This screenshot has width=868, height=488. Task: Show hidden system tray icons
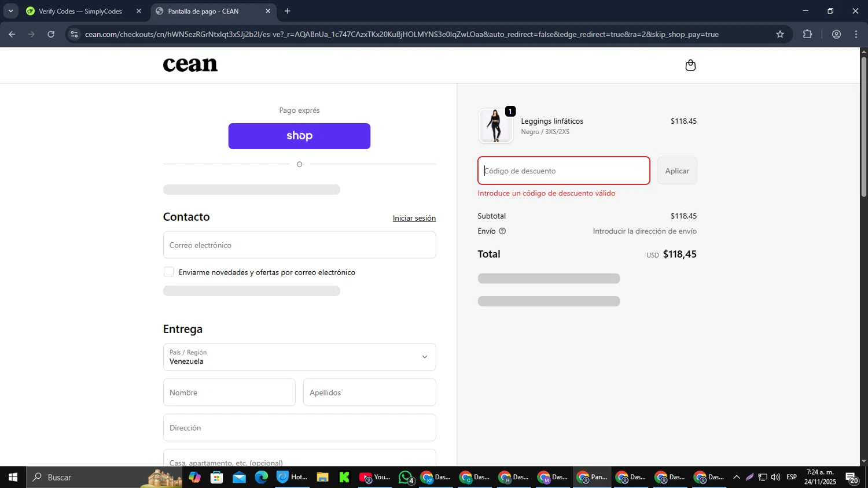pyautogui.click(x=736, y=478)
